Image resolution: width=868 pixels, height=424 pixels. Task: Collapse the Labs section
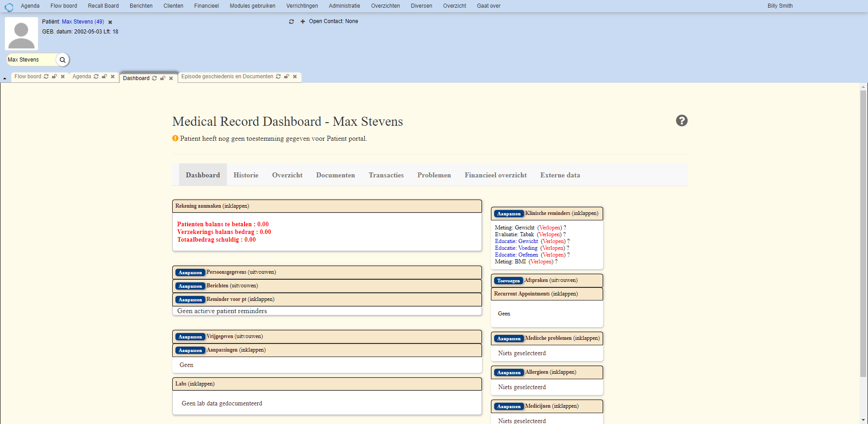tap(195, 384)
